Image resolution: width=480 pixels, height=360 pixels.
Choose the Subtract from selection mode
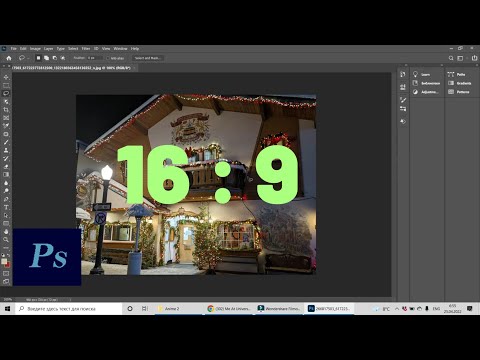pyautogui.click(x=54, y=58)
